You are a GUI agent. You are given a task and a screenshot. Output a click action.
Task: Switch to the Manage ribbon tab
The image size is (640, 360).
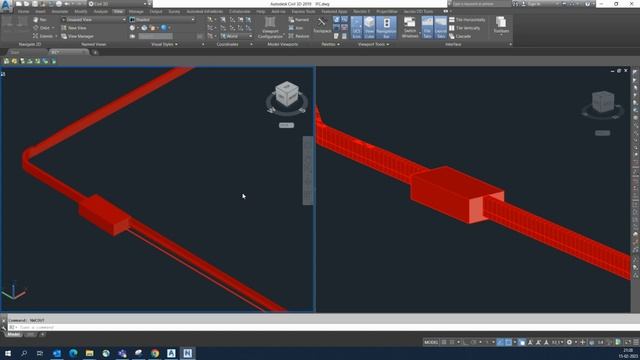(136, 12)
